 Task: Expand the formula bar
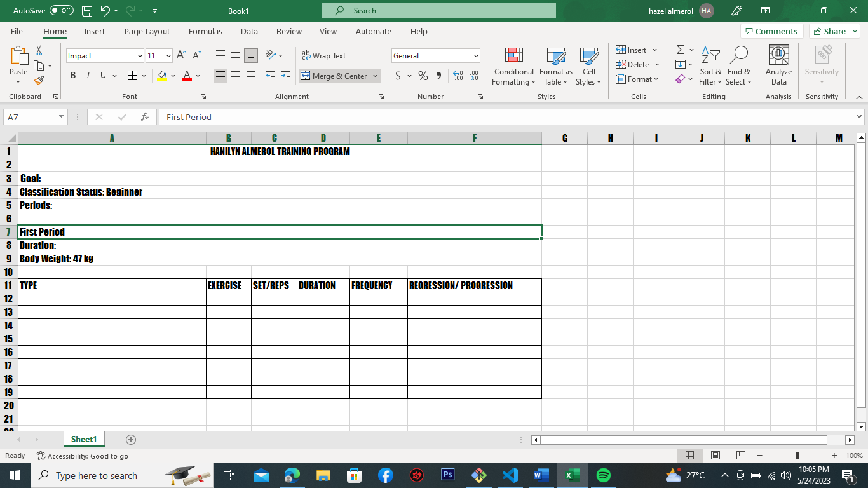pyautogui.click(x=860, y=117)
